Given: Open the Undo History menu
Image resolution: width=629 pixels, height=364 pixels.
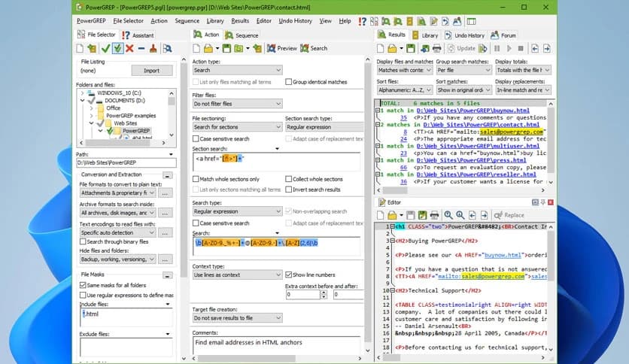Looking at the screenshot, I should (295, 21).
